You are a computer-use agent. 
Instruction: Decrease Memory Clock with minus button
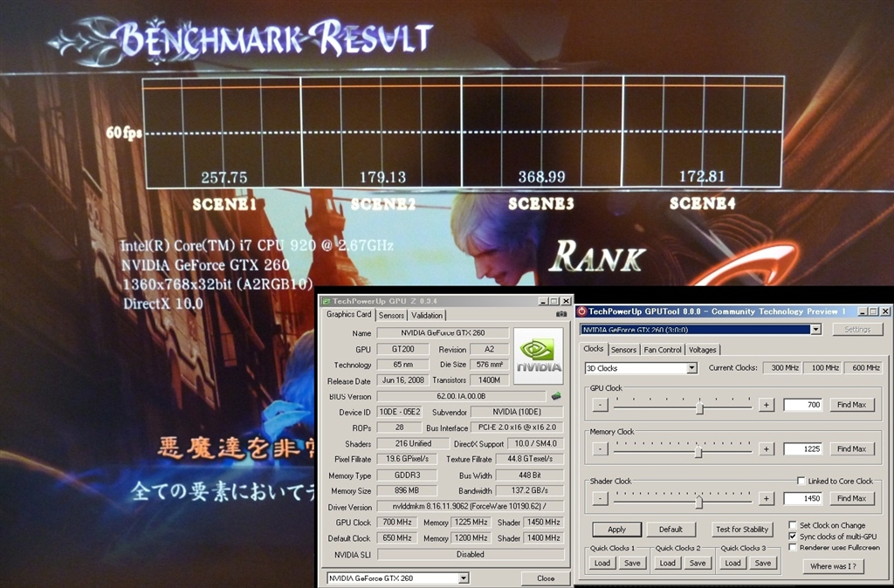[600, 449]
